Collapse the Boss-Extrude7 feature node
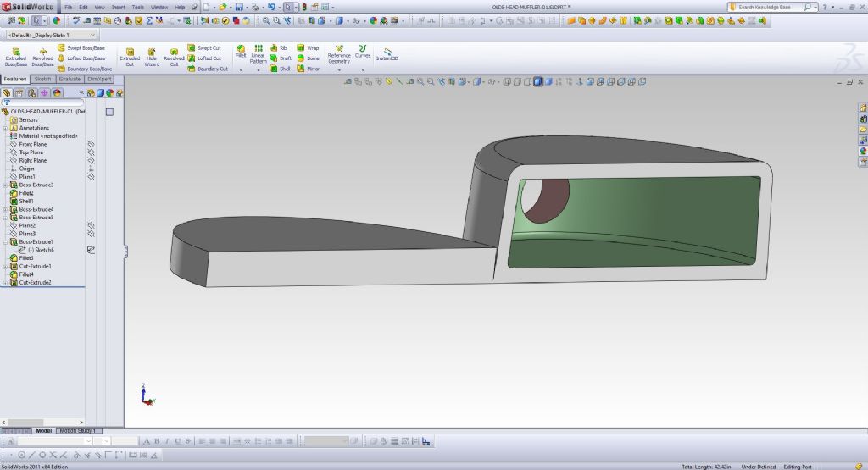 click(x=6, y=241)
